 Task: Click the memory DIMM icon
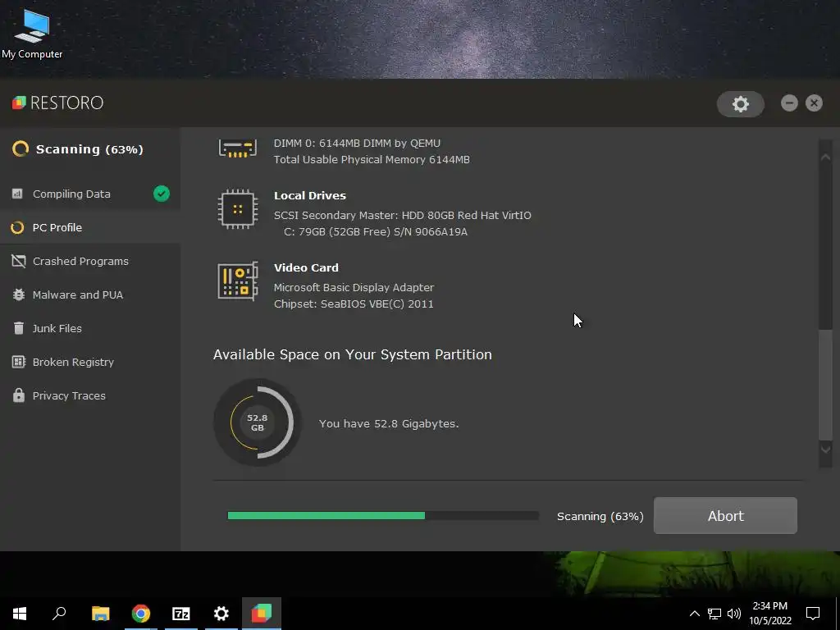(x=238, y=148)
